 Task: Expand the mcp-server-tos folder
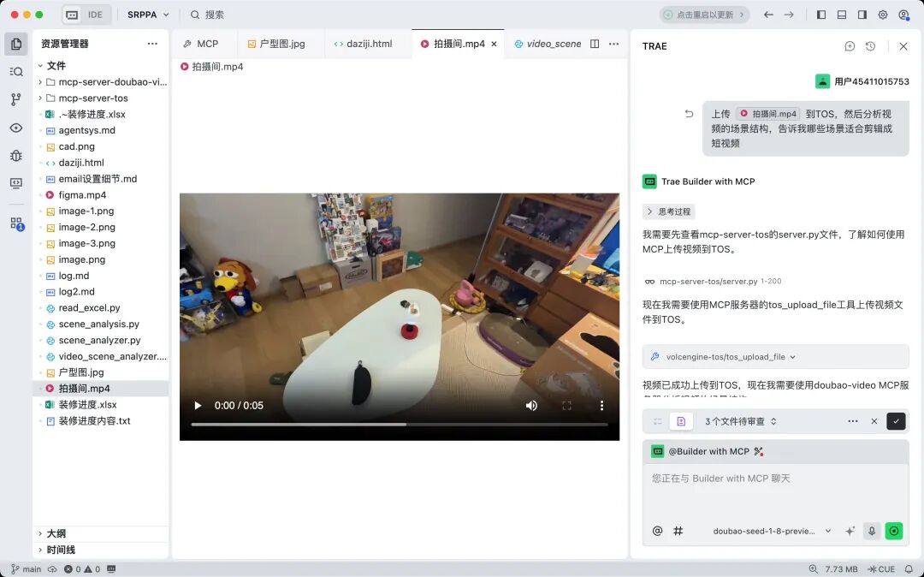pyautogui.click(x=92, y=98)
